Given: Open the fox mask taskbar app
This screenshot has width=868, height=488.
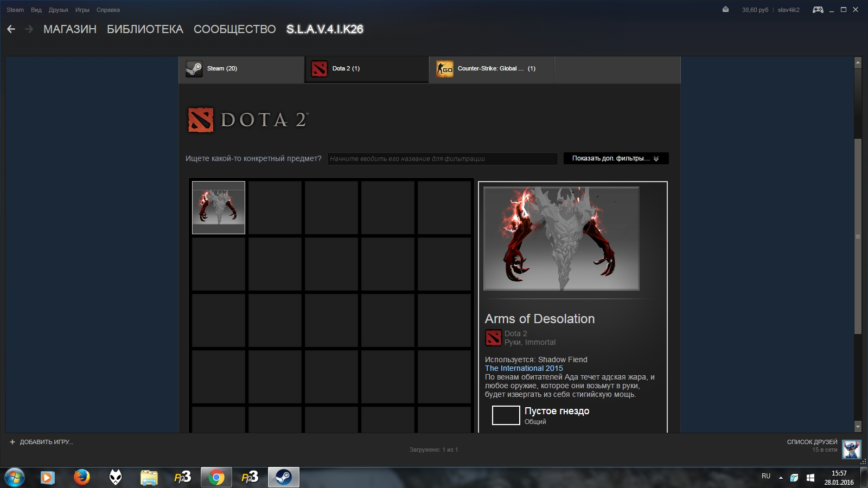Looking at the screenshot, I should 116,477.
